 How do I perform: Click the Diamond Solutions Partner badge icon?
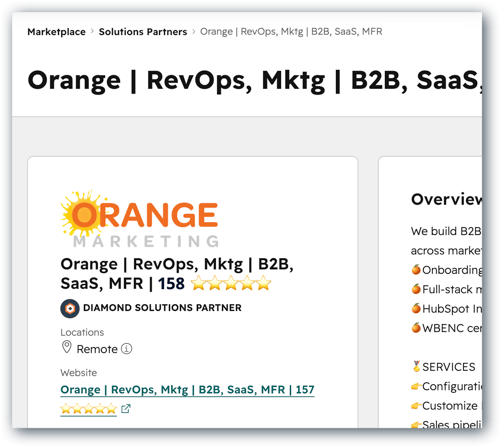pyautogui.click(x=70, y=308)
